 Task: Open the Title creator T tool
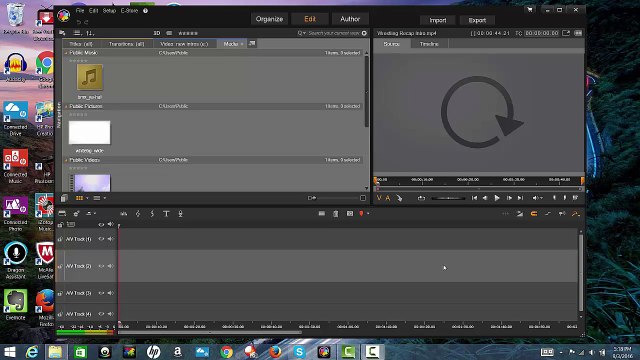click(x=166, y=213)
